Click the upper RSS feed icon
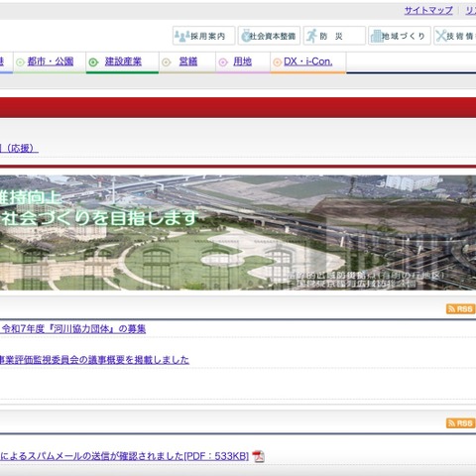 coord(460,308)
